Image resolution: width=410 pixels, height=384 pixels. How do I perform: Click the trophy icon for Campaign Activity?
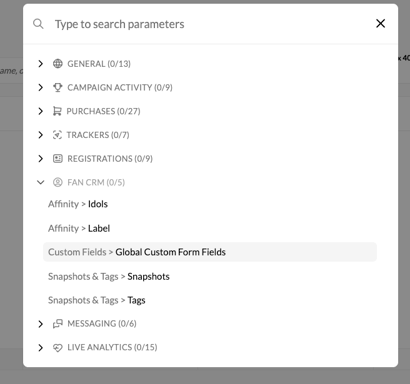pyautogui.click(x=58, y=87)
